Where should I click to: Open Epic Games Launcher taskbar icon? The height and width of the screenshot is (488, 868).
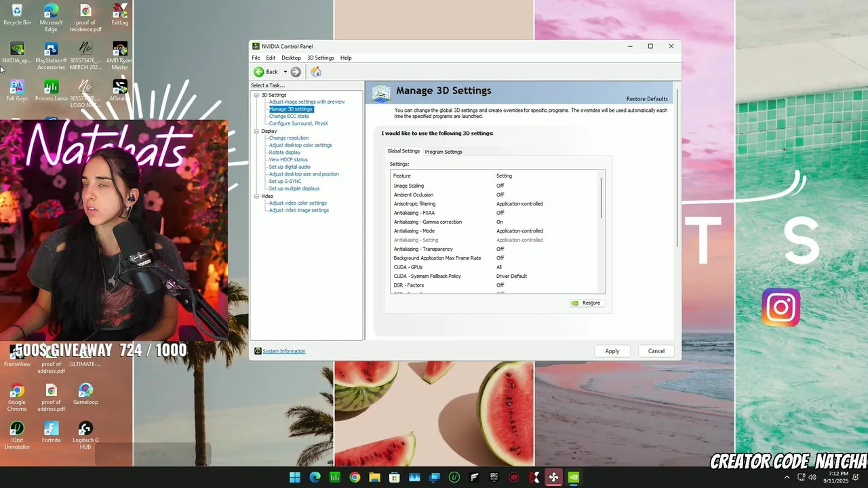pos(494,477)
